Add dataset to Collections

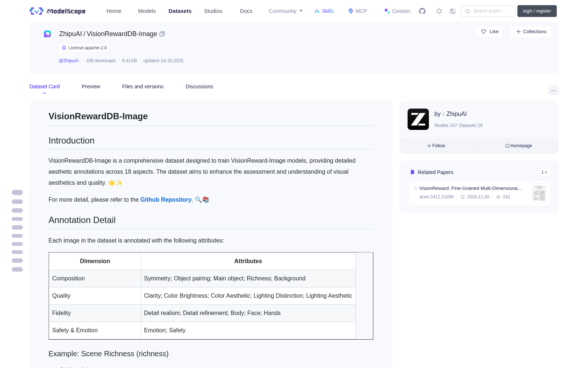pyautogui.click(x=531, y=32)
